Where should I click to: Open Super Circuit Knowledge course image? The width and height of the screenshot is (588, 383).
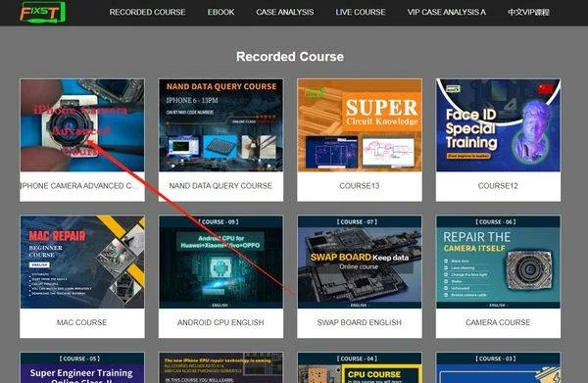coord(360,125)
